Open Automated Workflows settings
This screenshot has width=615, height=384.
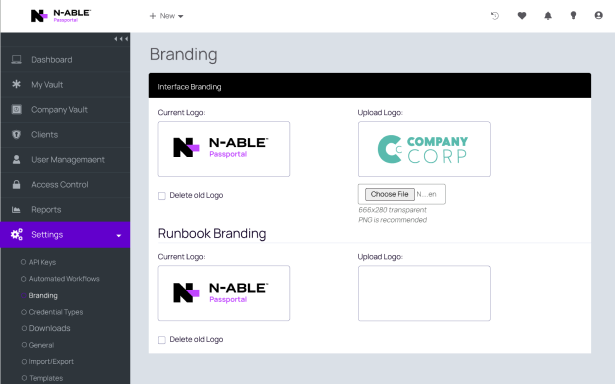tap(64, 279)
